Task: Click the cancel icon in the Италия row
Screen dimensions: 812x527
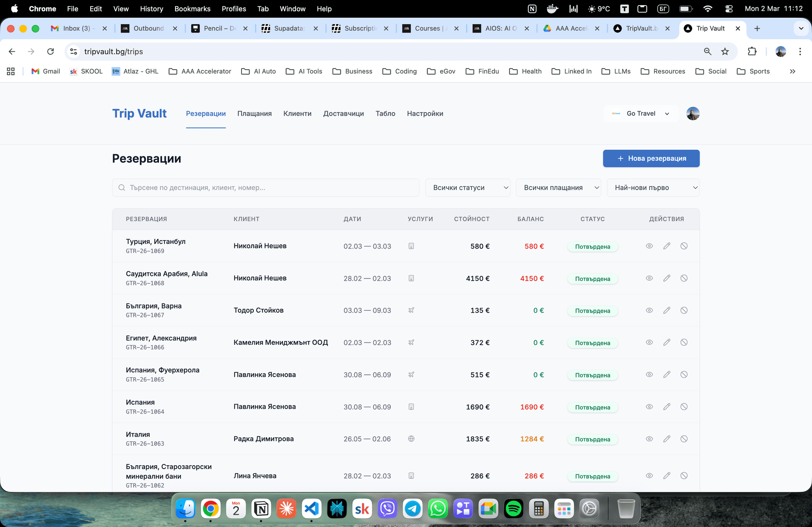Action: coord(684,439)
